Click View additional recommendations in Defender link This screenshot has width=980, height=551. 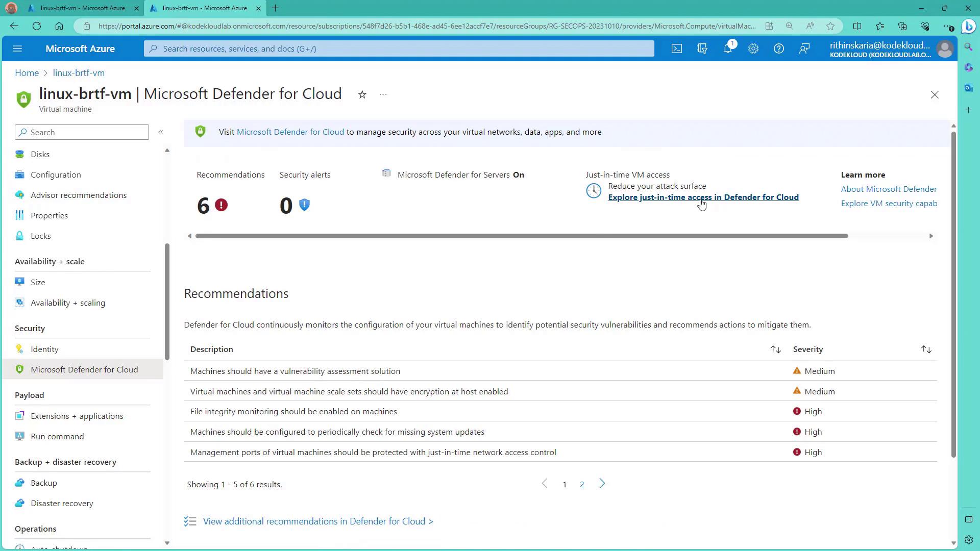point(317,521)
